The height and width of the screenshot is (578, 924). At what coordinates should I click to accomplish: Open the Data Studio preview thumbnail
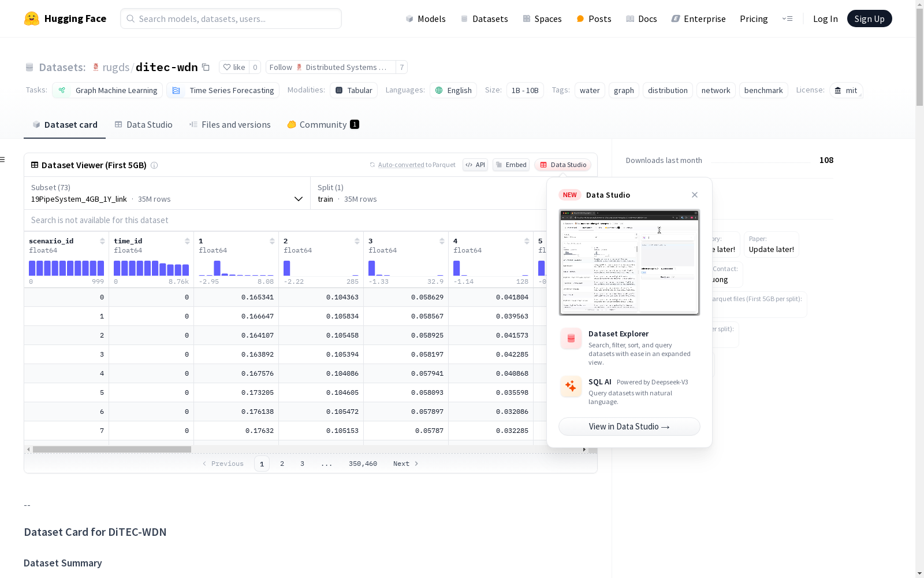pyautogui.click(x=629, y=262)
